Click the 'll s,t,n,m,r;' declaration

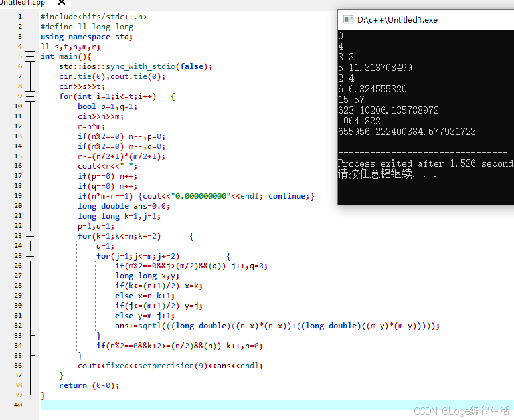[70, 47]
